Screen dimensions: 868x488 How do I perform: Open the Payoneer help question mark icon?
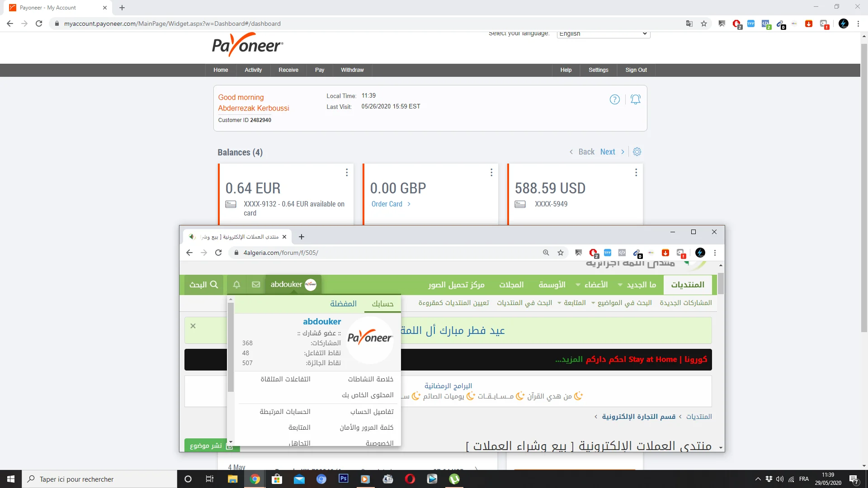(614, 99)
